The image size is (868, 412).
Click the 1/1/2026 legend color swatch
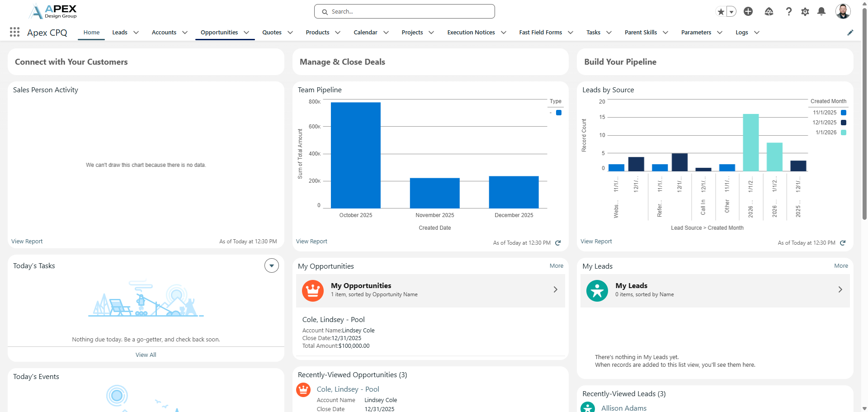(843, 133)
